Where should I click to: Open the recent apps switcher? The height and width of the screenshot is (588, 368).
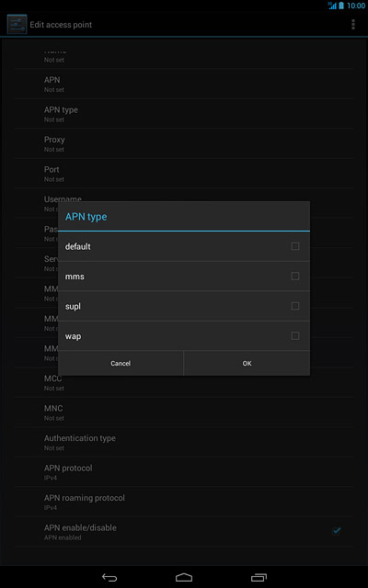[259, 578]
